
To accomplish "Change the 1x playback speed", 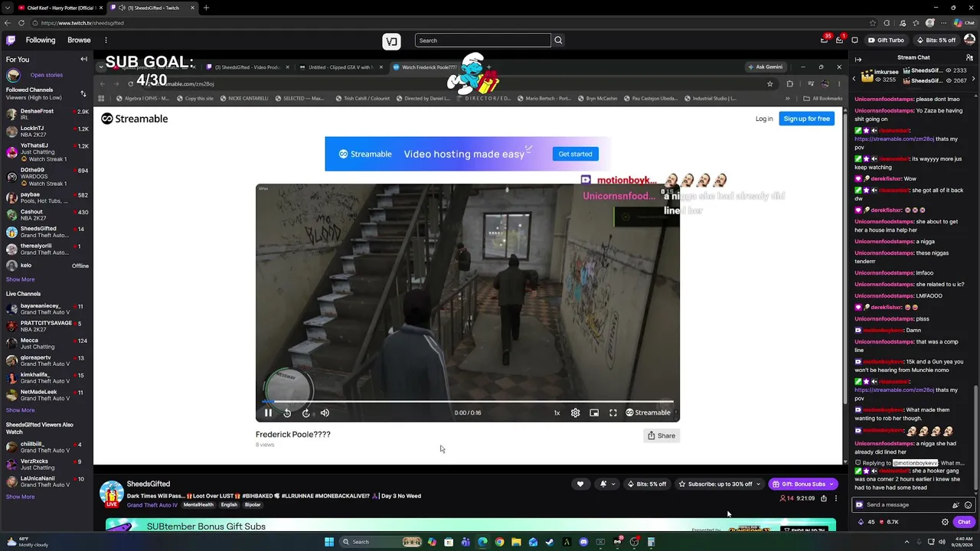I will click(x=557, y=412).
